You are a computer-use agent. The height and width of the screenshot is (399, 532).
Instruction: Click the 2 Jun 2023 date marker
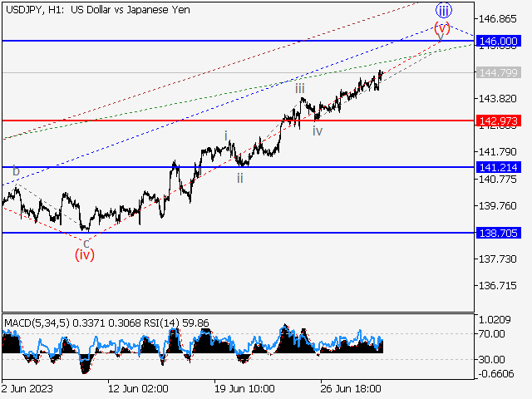(27, 389)
